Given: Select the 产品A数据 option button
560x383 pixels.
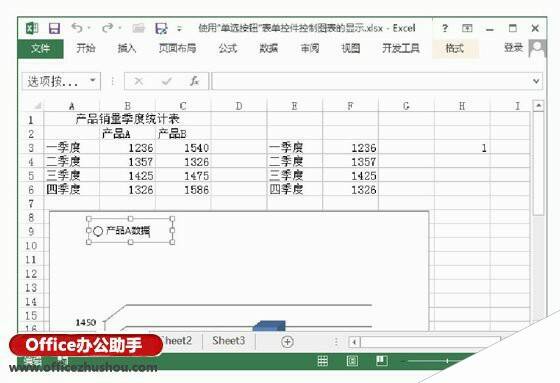Looking at the screenshot, I should click(x=98, y=231).
